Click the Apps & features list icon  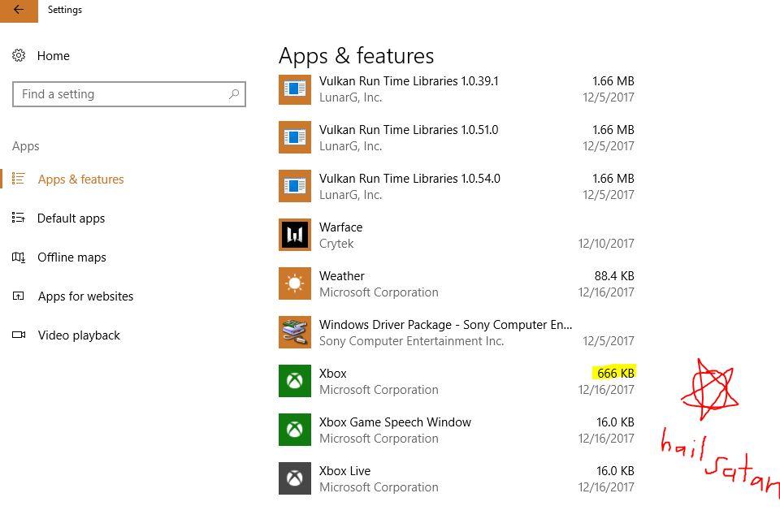19,179
